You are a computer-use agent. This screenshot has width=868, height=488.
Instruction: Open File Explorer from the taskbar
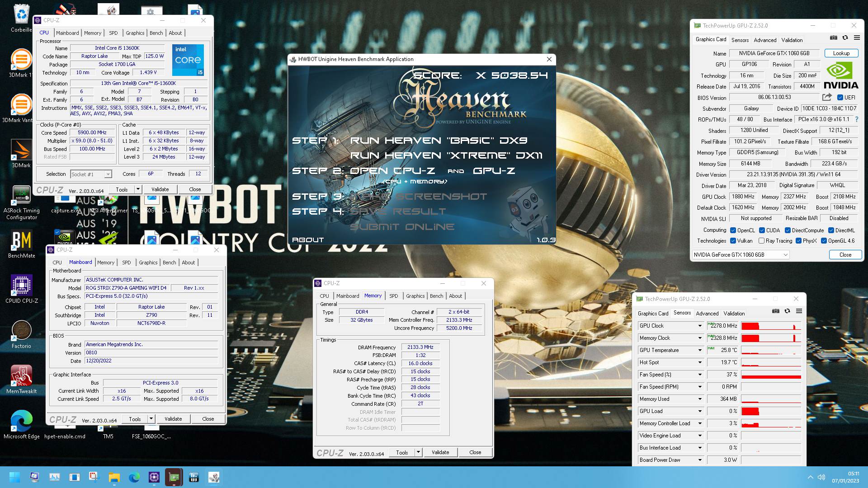(114, 477)
